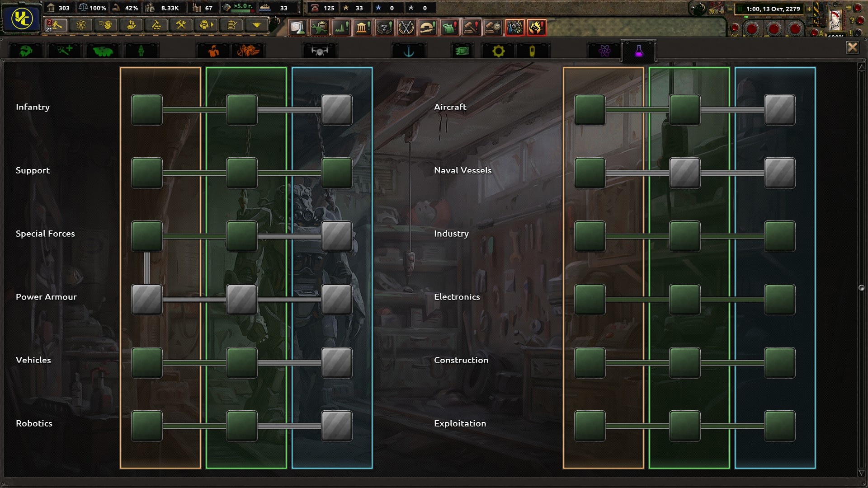Screen dimensions: 868x488
Task: Select the yellow gear industry tab icon
Action: tap(498, 52)
